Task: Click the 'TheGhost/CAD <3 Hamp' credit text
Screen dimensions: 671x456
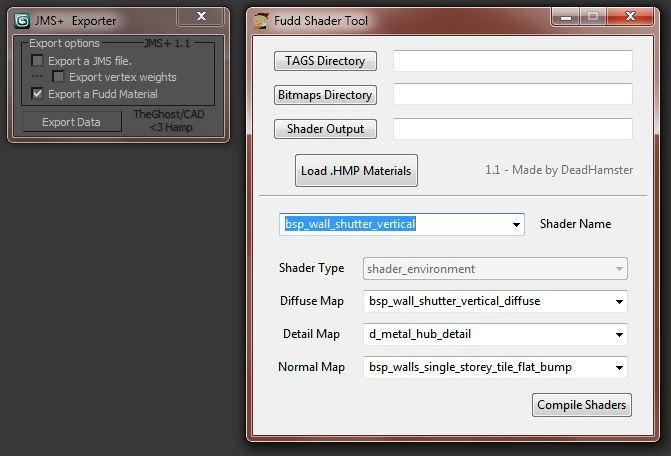Action: pos(169,121)
